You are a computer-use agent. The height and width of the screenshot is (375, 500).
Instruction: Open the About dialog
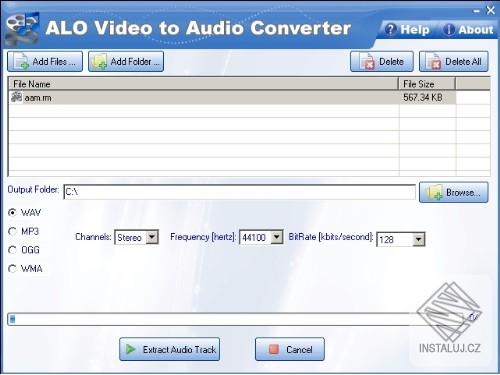click(x=468, y=30)
